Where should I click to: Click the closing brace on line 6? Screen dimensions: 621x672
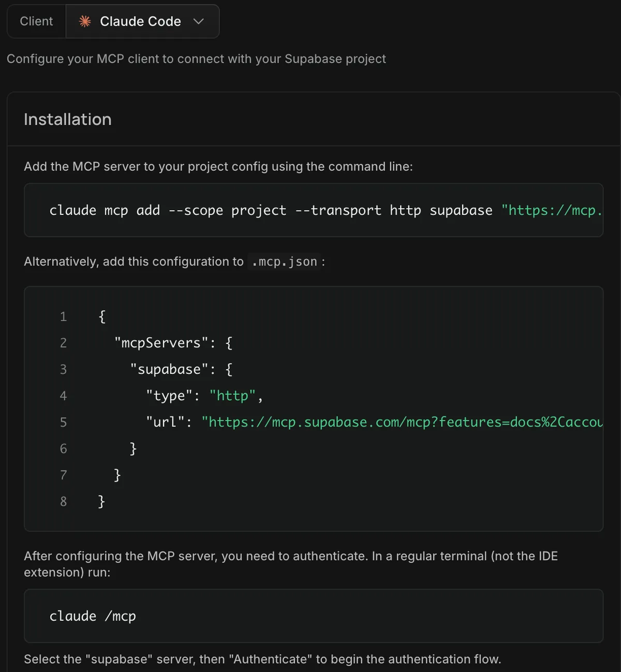point(133,448)
